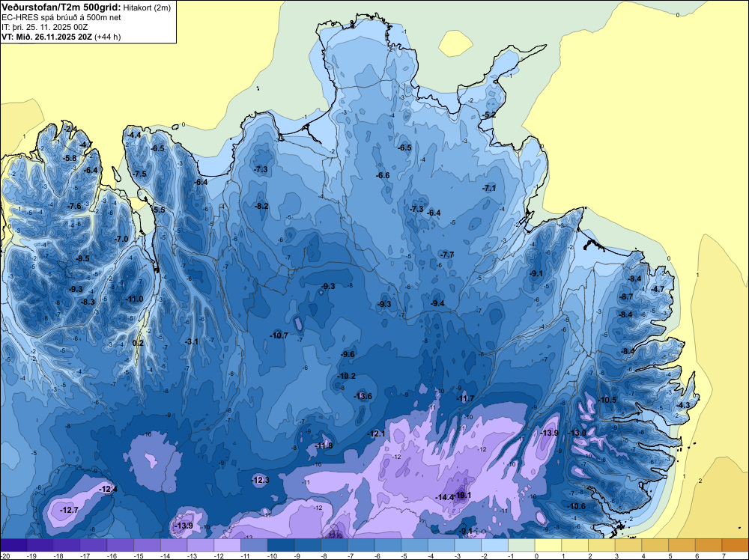Pick legend swatch between -6 and -5
This screenshot has height=560, width=749.
click(388, 545)
